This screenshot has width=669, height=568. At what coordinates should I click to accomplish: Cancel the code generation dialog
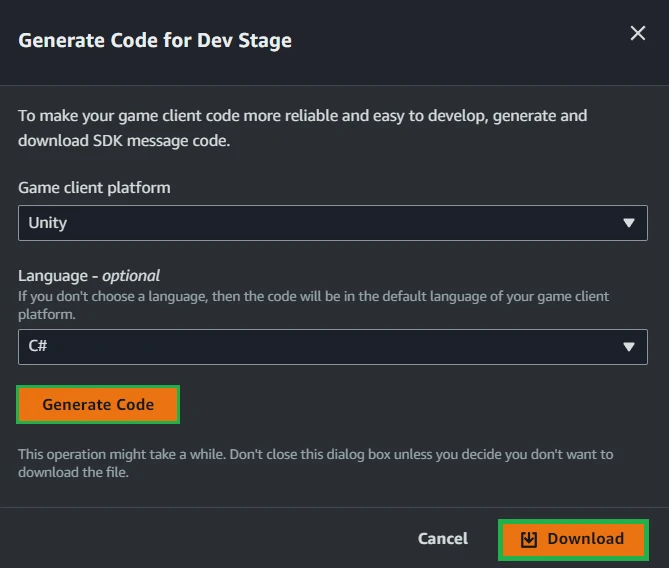442,539
